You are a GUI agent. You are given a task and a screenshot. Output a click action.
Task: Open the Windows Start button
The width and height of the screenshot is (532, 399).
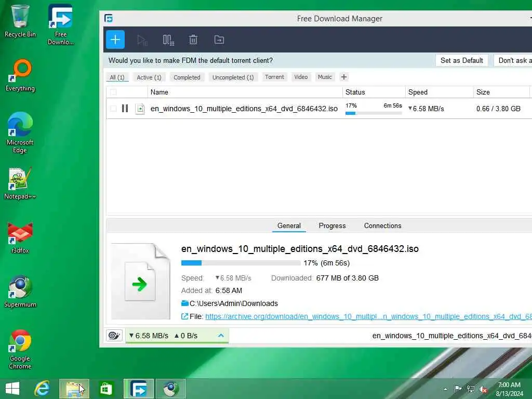pos(12,389)
